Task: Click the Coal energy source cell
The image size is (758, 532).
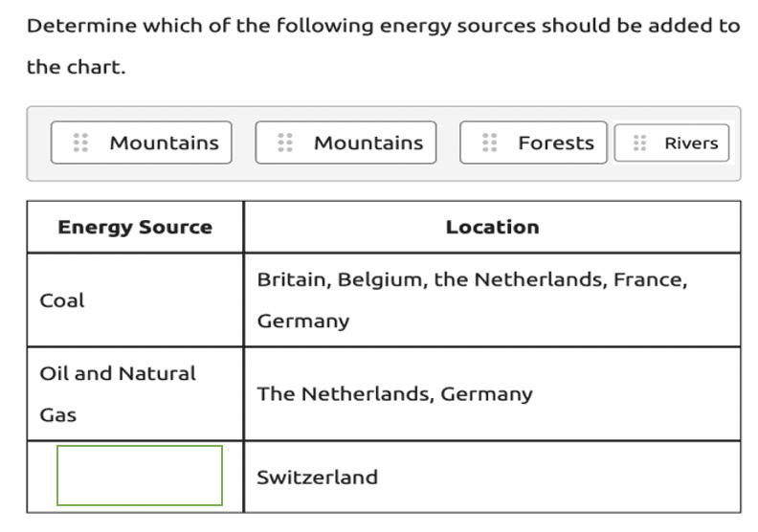Action: pyautogui.click(x=135, y=300)
